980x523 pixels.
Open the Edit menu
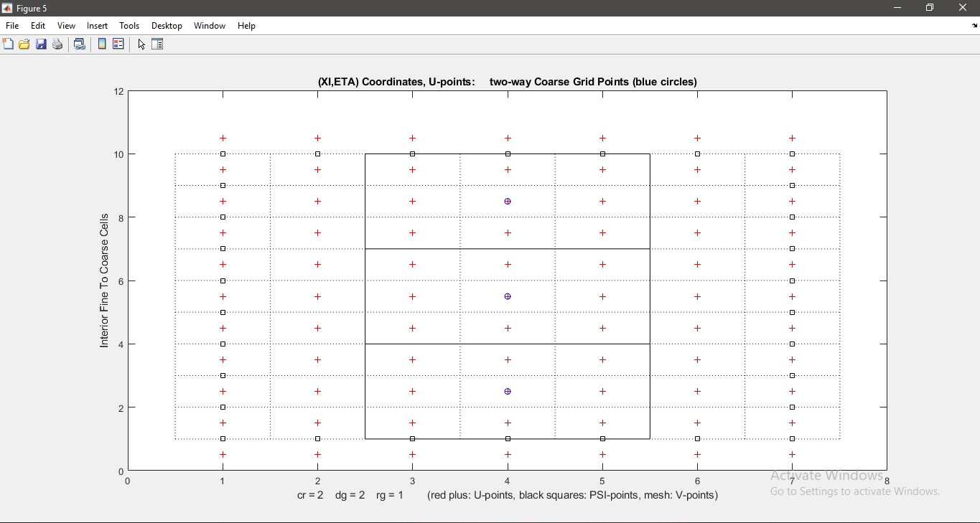[38, 26]
